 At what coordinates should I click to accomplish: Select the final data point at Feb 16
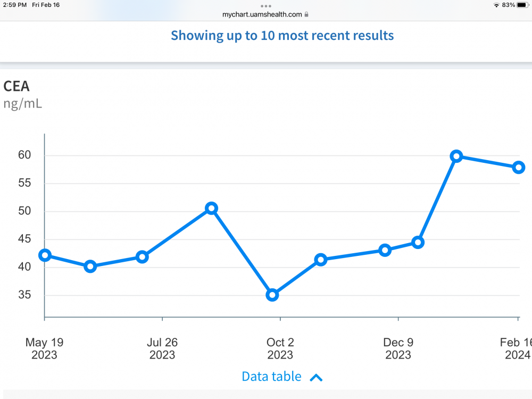(518, 167)
